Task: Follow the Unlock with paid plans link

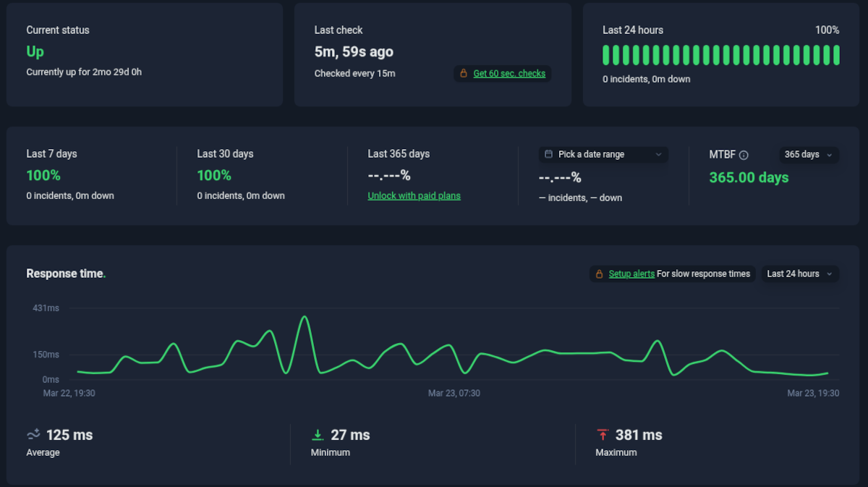Action: (414, 196)
